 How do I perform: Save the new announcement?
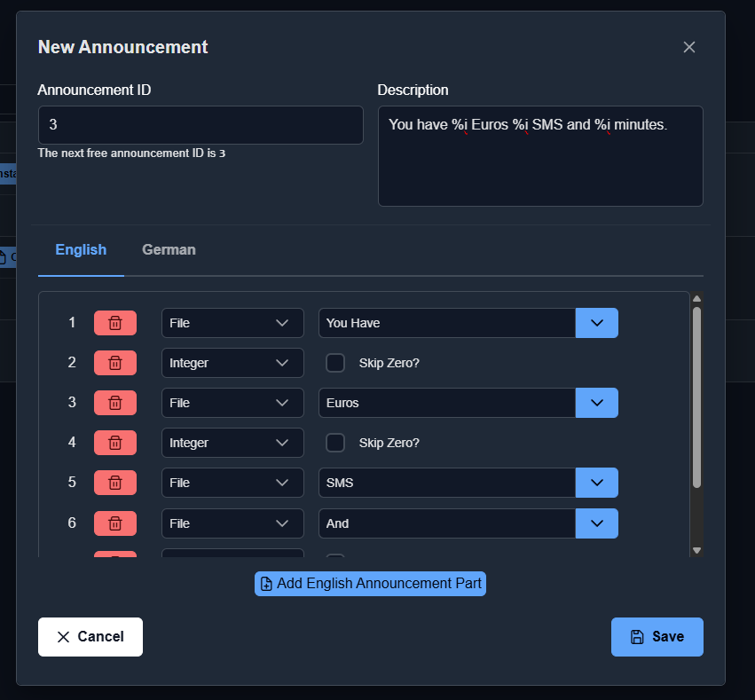(657, 637)
